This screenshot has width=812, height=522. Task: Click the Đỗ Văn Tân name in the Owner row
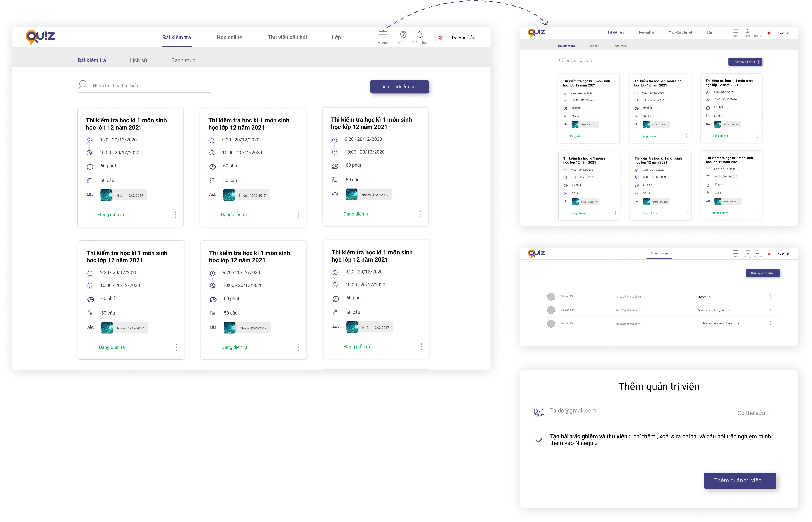pyautogui.click(x=567, y=296)
